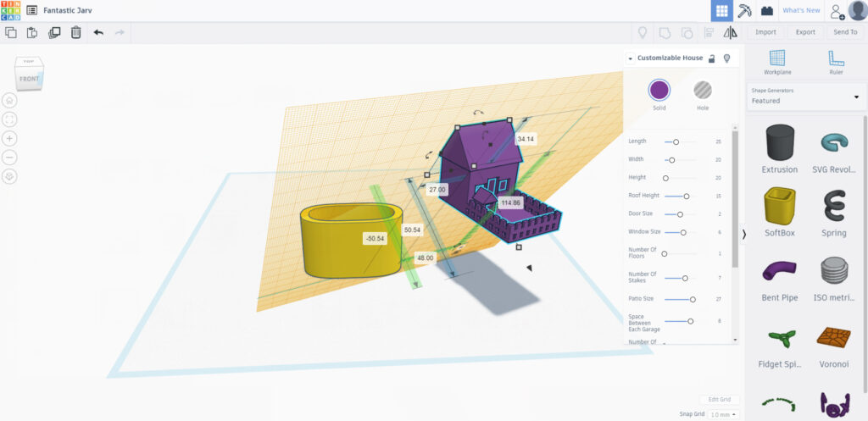
Task: Click the Mirror tool icon
Action: 731,33
